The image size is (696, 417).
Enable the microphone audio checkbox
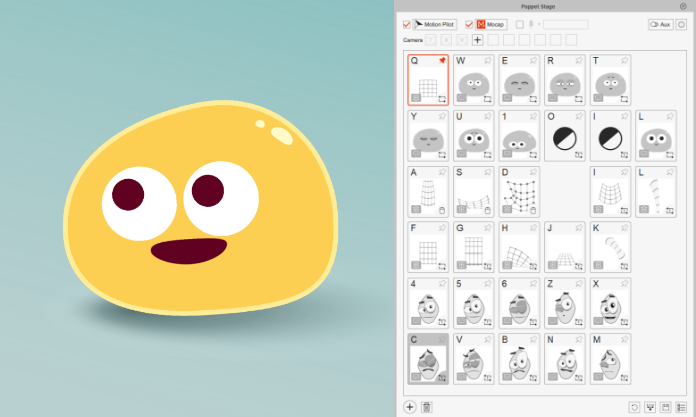click(519, 24)
